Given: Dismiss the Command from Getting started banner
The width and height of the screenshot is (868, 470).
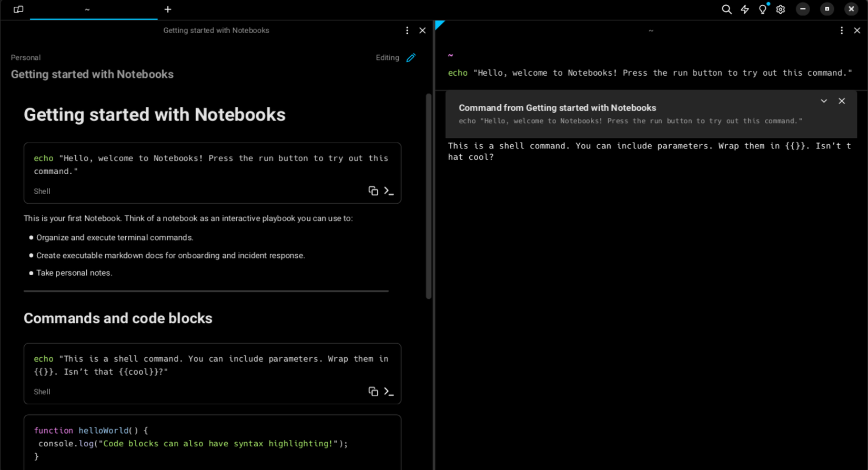Looking at the screenshot, I should pyautogui.click(x=842, y=101).
